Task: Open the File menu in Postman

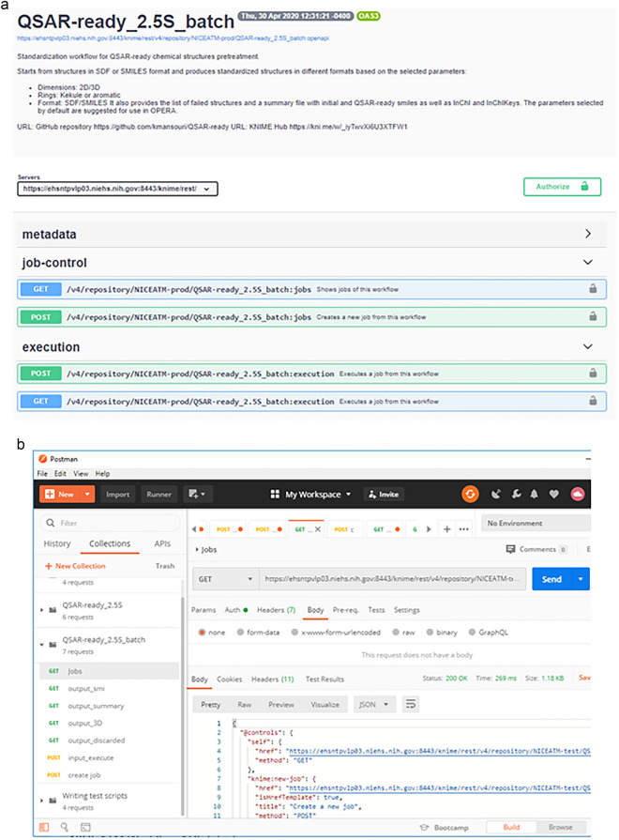Action: tap(42, 474)
